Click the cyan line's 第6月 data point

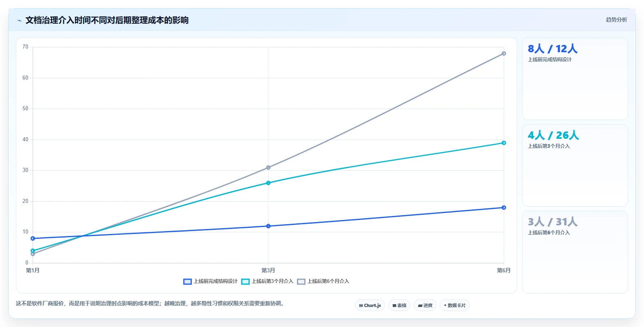pyautogui.click(x=504, y=143)
